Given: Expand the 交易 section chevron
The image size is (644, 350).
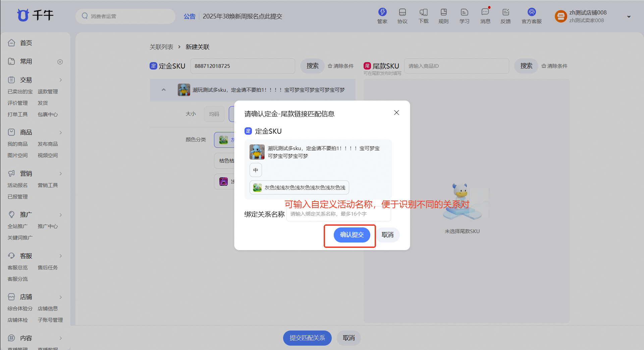Looking at the screenshot, I should coord(61,80).
